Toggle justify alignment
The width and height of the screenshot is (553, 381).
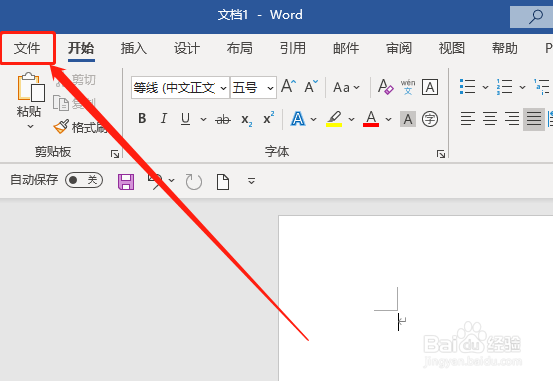tap(534, 119)
